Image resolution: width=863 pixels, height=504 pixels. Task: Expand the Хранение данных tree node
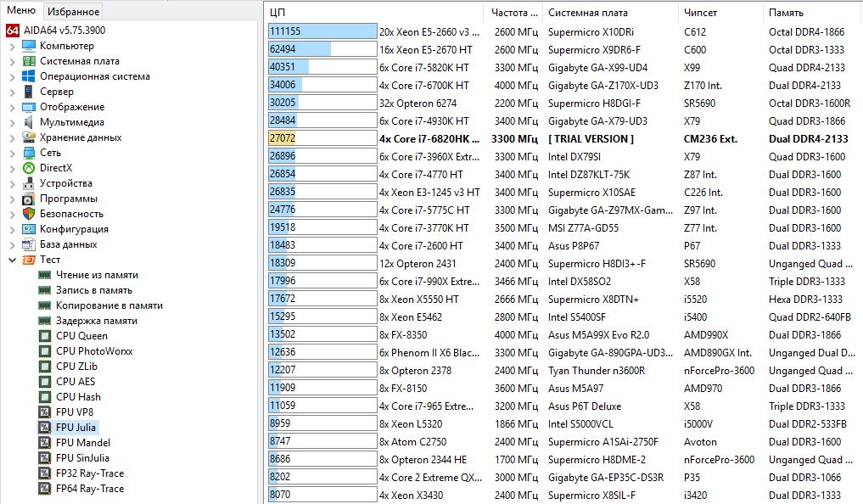pyautogui.click(x=12, y=138)
